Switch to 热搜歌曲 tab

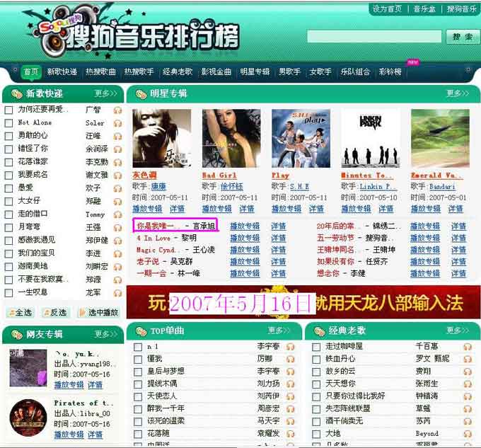pyautogui.click(x=100, y=71)
